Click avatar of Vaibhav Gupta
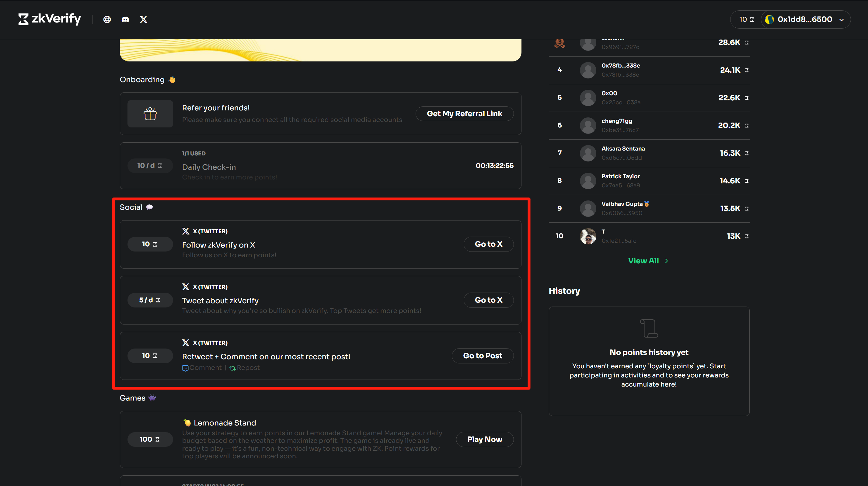Viewport: 868px width, 486px height. click(x=588, y=208)
